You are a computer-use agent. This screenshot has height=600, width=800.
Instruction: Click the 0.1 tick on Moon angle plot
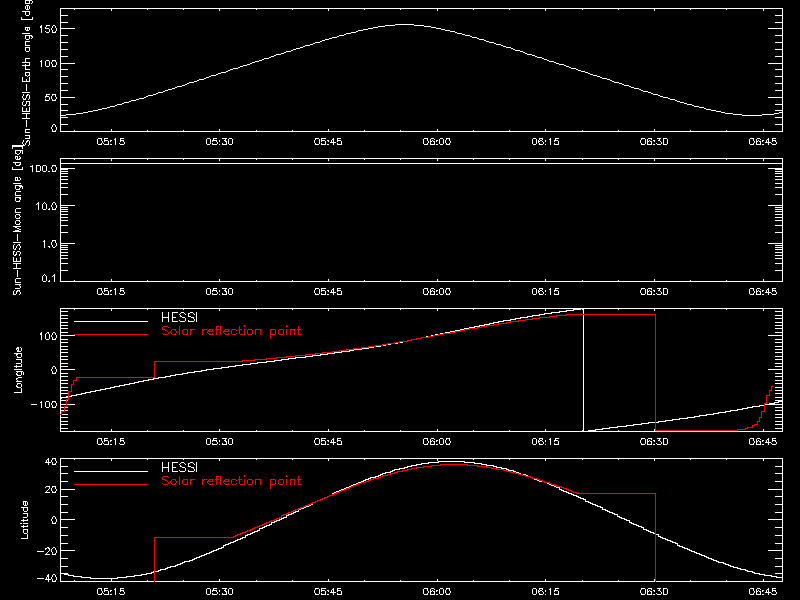click(x=49, y=278)
